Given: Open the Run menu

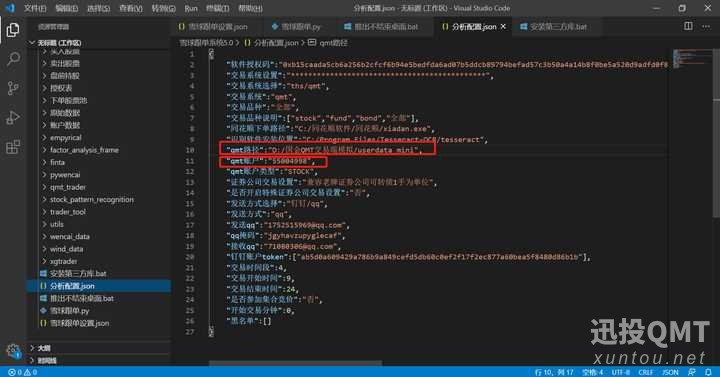Looking at the screenshot, I should [191, 8].
